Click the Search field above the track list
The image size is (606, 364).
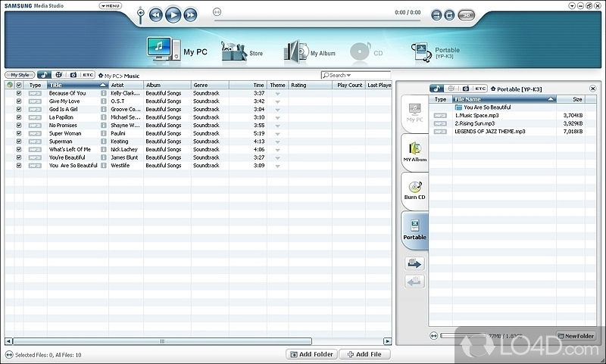click(355, 75)
